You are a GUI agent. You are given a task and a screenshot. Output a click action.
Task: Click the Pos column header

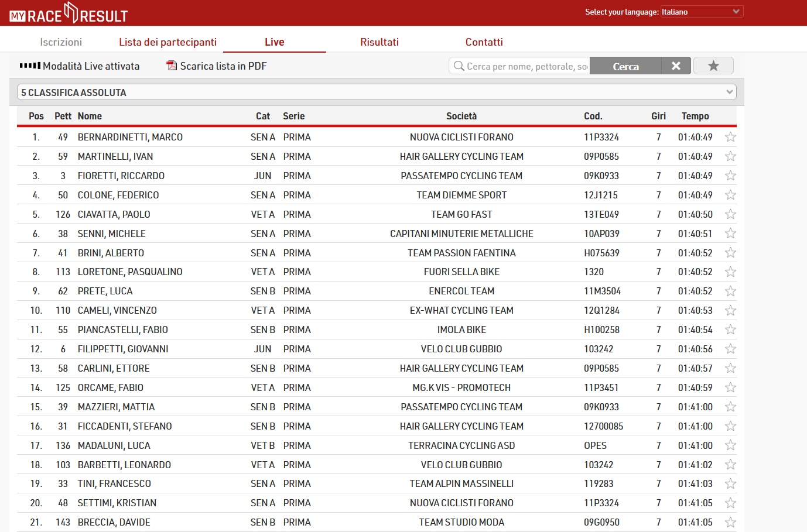[x=36, y=116]
